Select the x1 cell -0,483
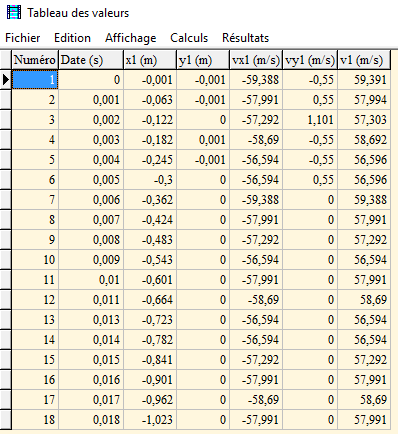The width and height of the screenshot is (398, 434). pyautogui.click(x=150, y=240)
